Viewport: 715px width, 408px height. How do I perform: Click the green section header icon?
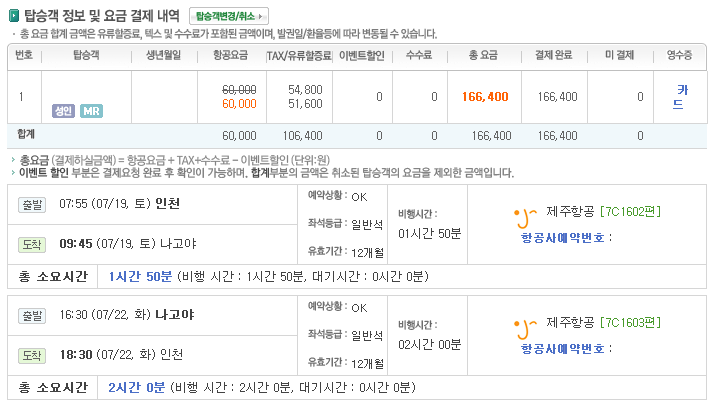pos(14,16)
